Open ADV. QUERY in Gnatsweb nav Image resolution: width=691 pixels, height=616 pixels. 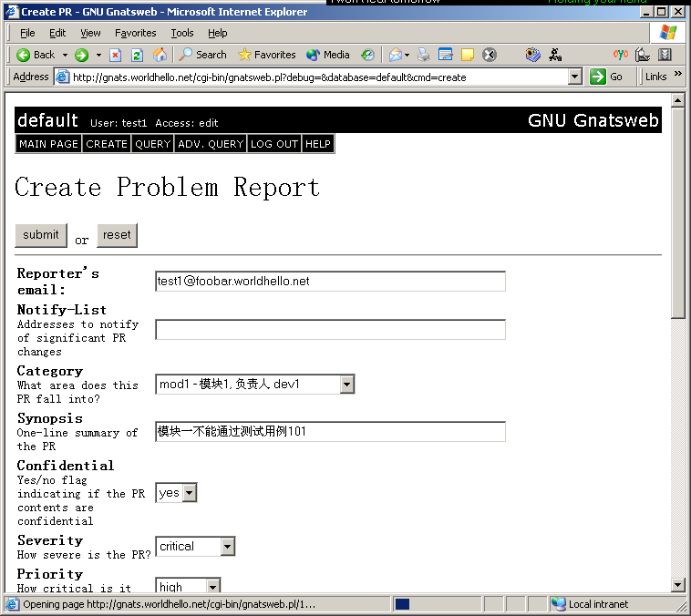click(x=211, y=144)
